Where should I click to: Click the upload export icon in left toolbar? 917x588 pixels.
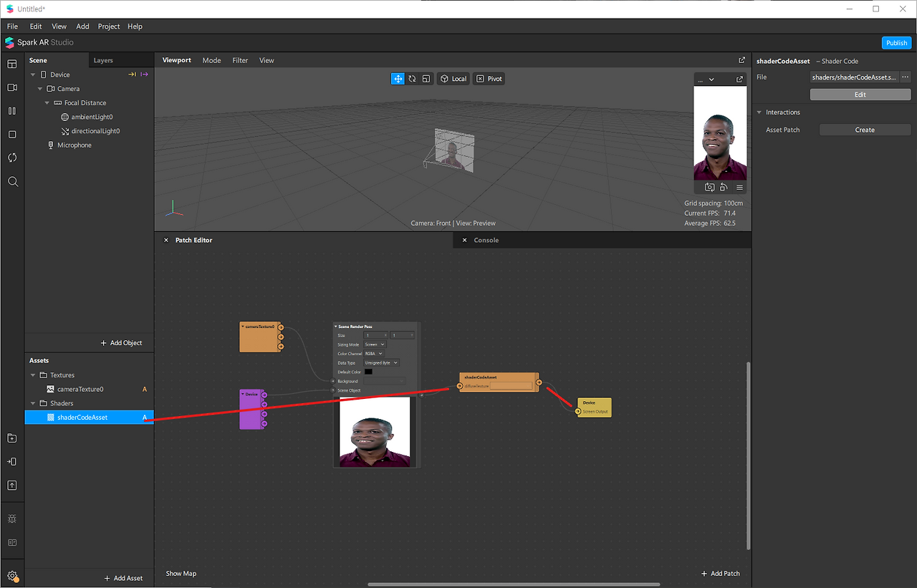[12, 486]
